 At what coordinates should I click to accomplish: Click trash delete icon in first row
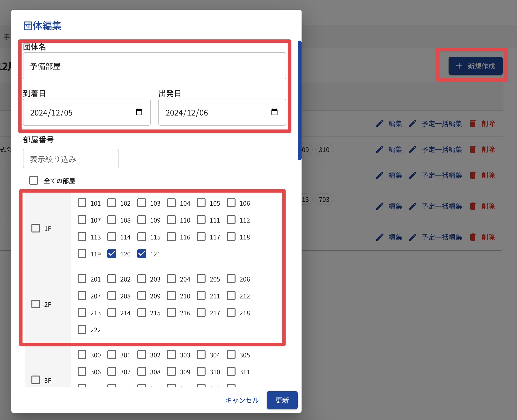tap(473, 124)
